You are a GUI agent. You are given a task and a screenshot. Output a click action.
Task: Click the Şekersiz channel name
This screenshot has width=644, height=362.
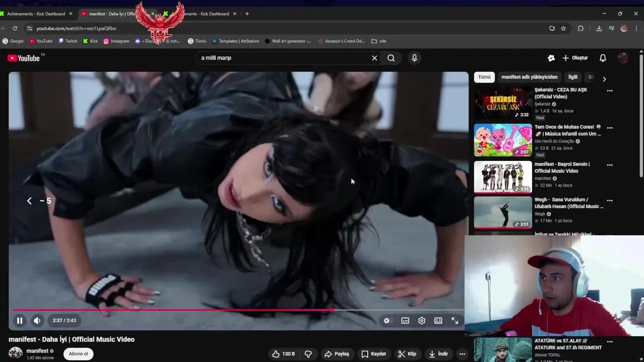(x=542, y=104)
